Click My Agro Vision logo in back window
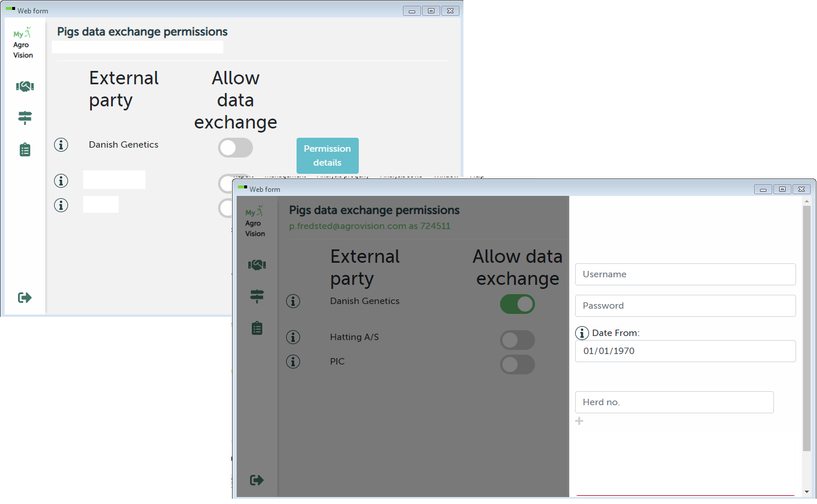 click(x=23, y=44)
